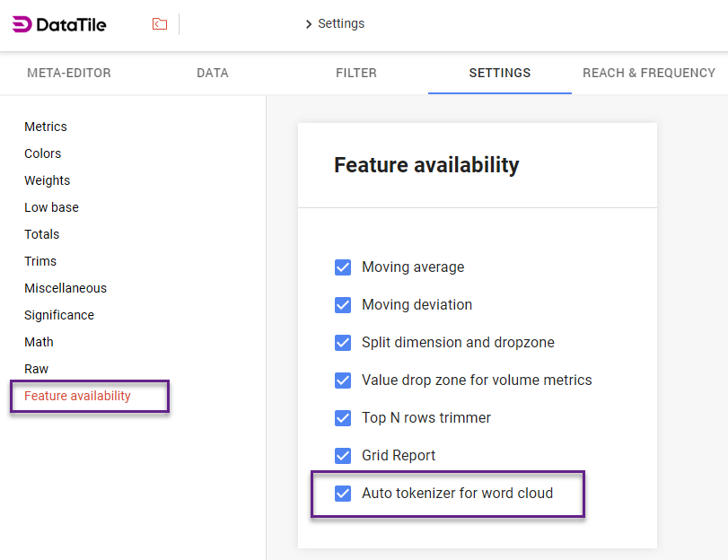Toggle Value drop zone for volume metrics

[x=343, y=381]
